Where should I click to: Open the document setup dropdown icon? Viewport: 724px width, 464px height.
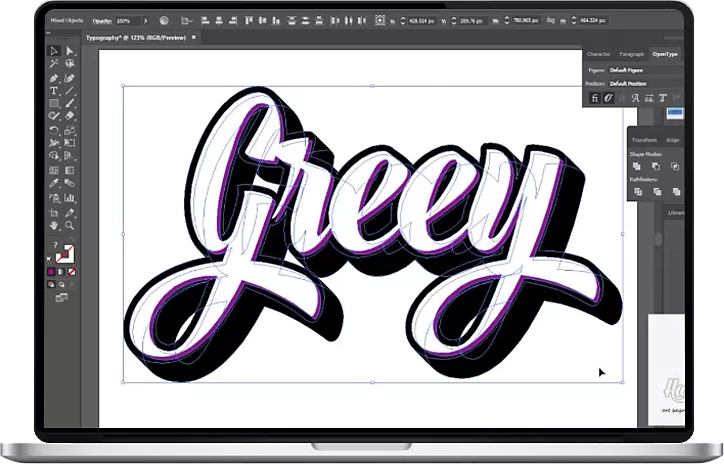click(186, 21)
